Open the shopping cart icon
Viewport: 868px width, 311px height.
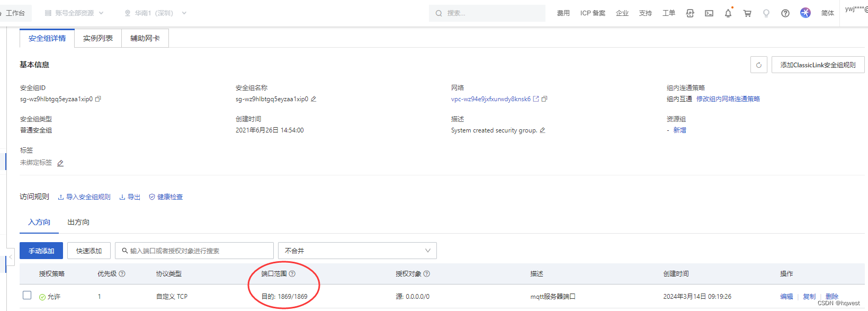pos(747,13)
